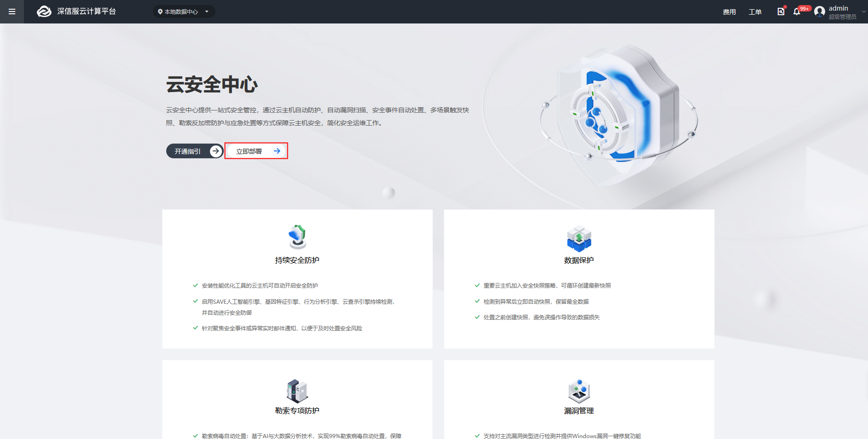Click the 安装性能优化工具 feature line
The image size is (868, 439).
[x=260, y=286]
